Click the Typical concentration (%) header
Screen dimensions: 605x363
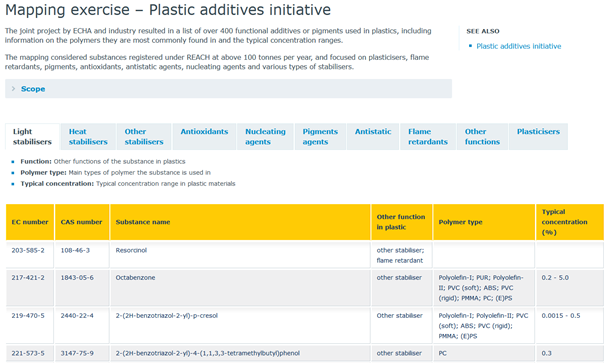[x=570, y=222]
